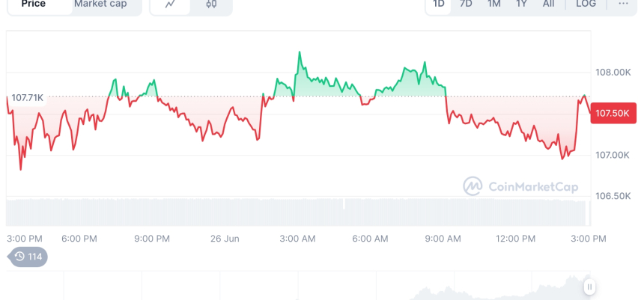Select the 1D time range
The height and width of the screenshot is (300, 644).
pyautogui.click(x=439, y=4)
